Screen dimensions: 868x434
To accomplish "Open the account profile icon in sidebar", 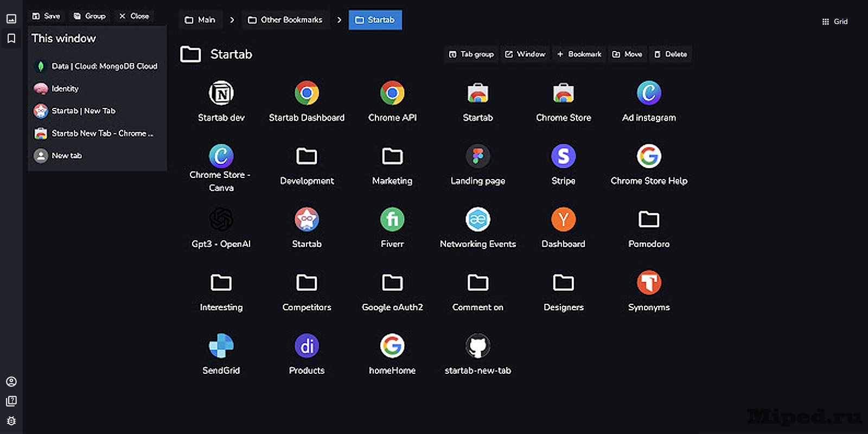I will pos(11,382).
